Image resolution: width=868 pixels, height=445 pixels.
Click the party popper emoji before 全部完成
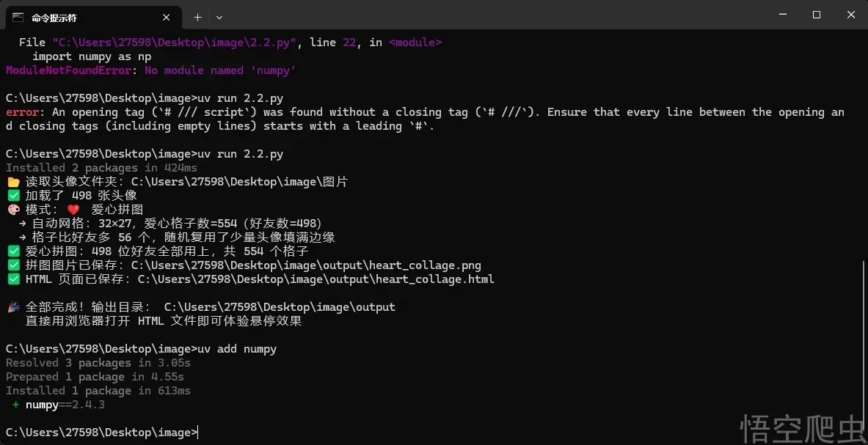[x=12, y=306]
